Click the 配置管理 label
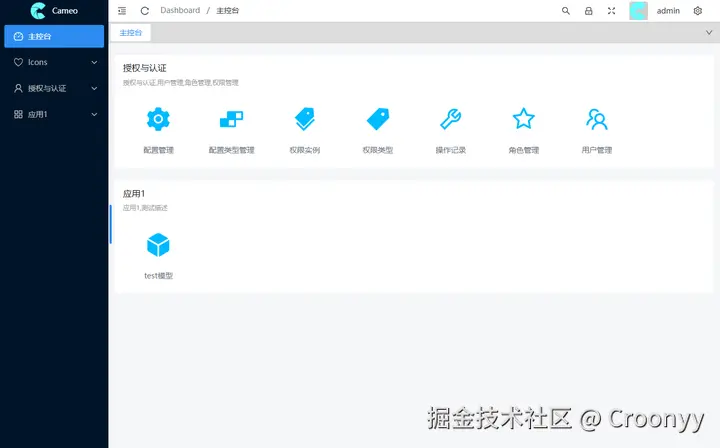Screen dimensions: 720x448 point(158,150)
